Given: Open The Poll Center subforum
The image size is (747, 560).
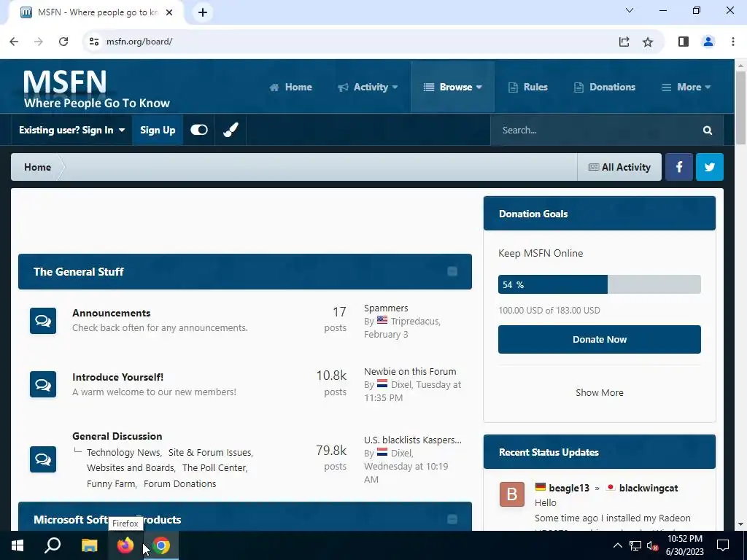Looking at the screenshot, I should coord(214,467).
